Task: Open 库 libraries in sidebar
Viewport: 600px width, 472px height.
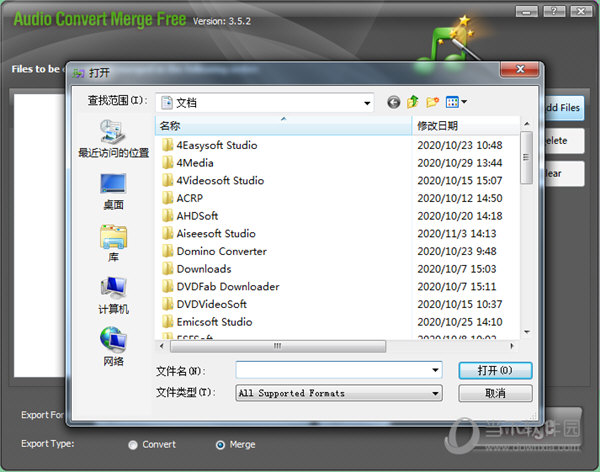Action: (113, 243)
